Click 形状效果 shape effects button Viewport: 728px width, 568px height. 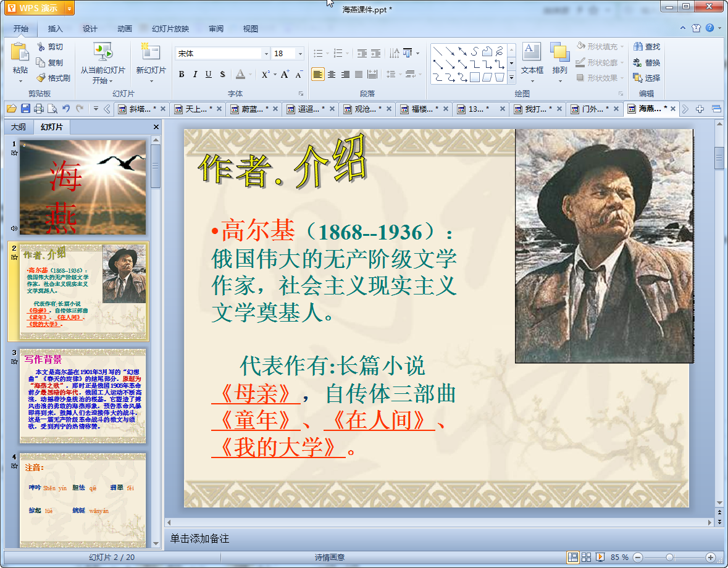600,78
